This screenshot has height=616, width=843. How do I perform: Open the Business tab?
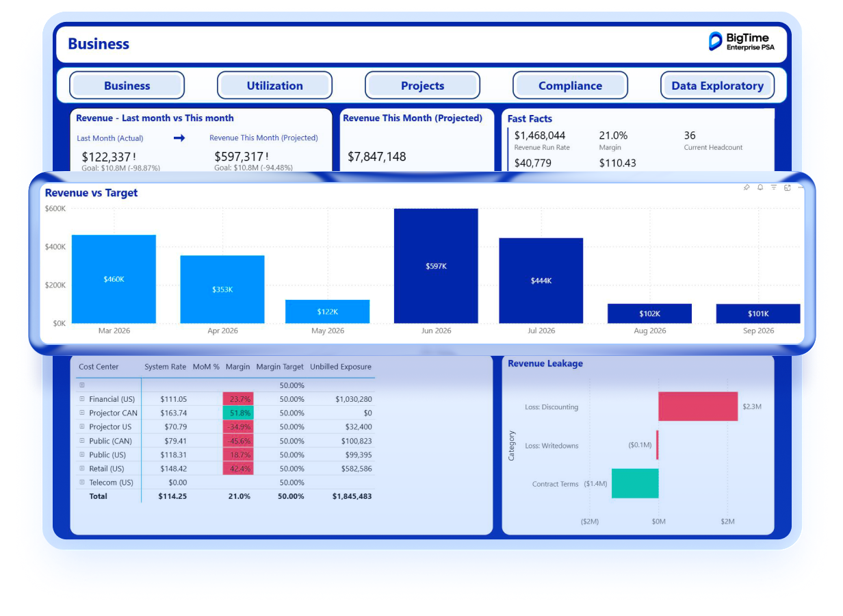tap(127, 86)
